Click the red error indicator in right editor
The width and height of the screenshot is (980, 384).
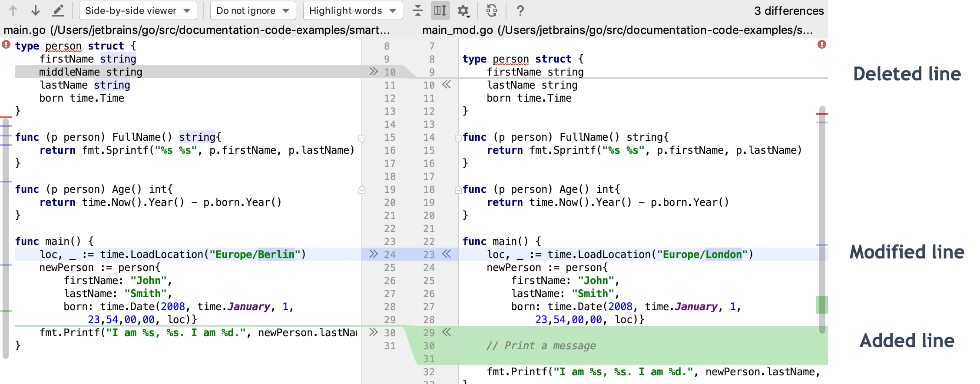[821, 45]
